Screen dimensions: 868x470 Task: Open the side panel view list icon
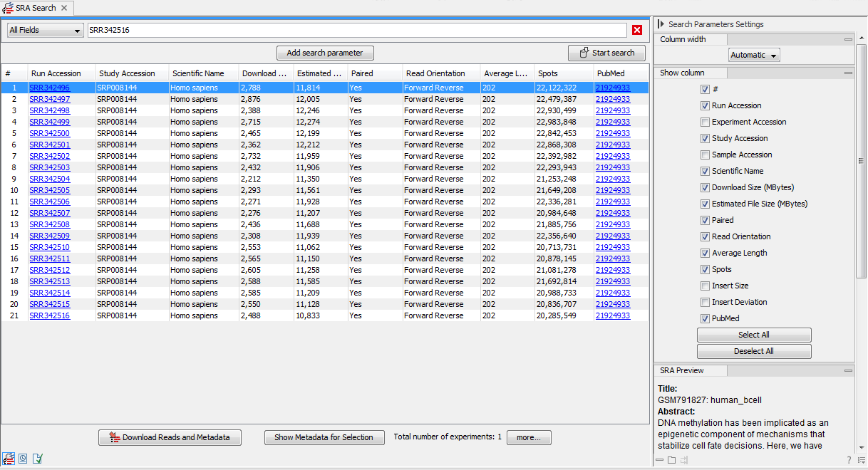pos(860,459)
